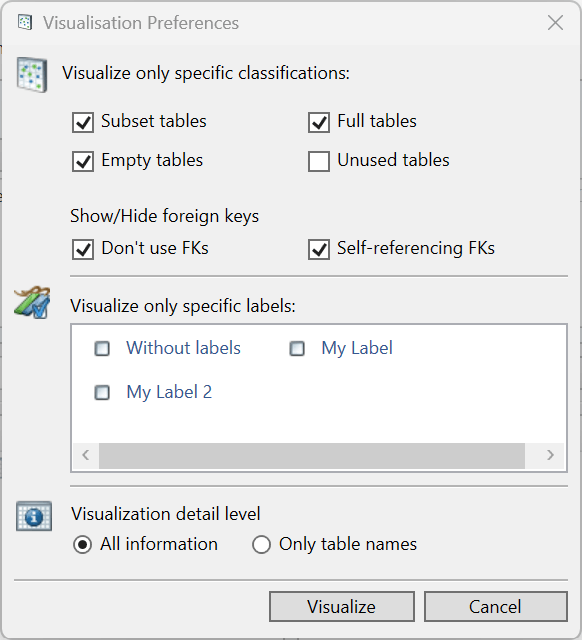The width and height of the screenshot is (582, 640).
Task: Click the Visualisation Preferences title bar icon
Action: coord(25,22)
